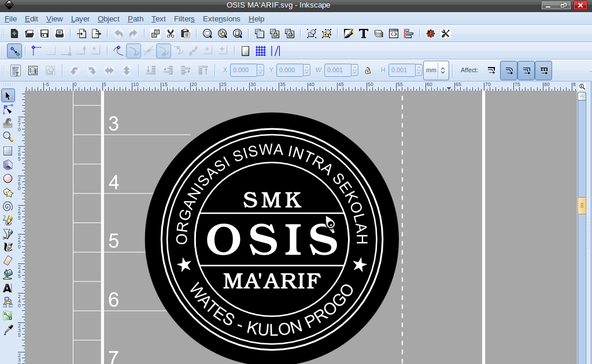
Task: Select the Star polygon tool
Action: click(8, 192)
